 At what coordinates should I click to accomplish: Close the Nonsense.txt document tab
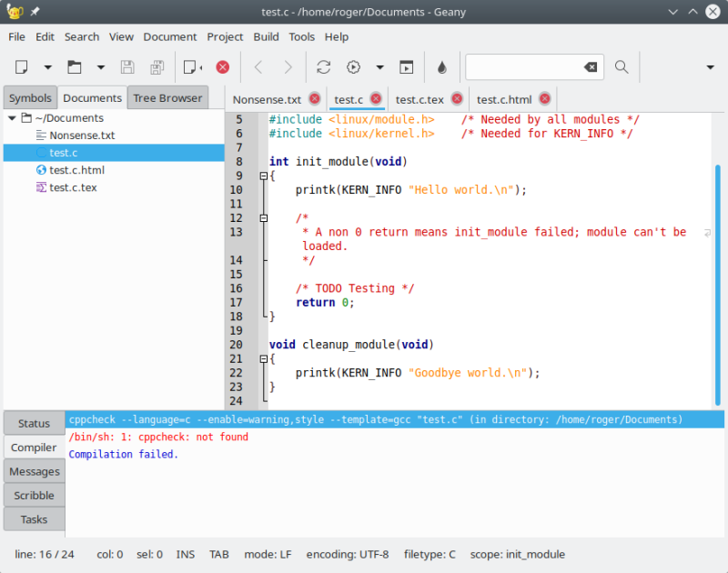tap(315, 99)
